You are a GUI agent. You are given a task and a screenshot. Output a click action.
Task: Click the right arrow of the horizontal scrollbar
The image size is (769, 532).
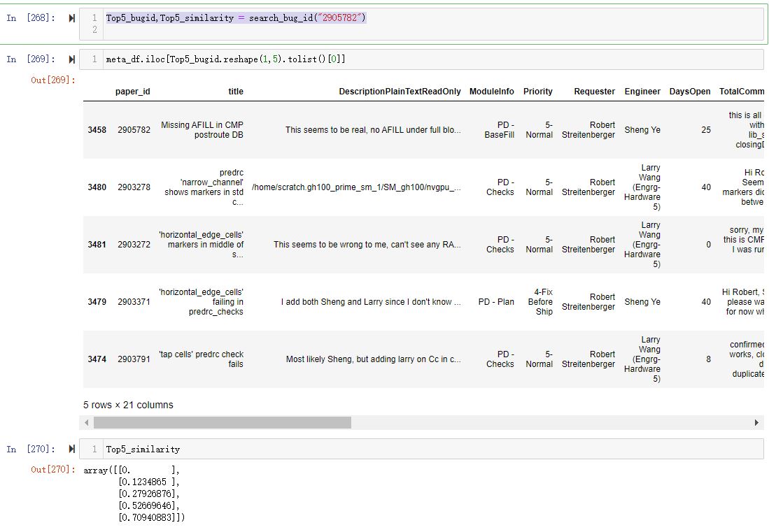pyautogui.click(x=756, y=422)
